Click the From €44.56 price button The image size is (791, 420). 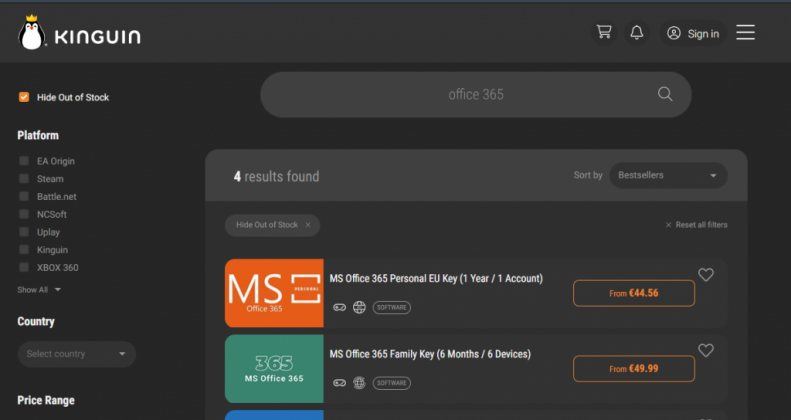[x=634, y=293]
